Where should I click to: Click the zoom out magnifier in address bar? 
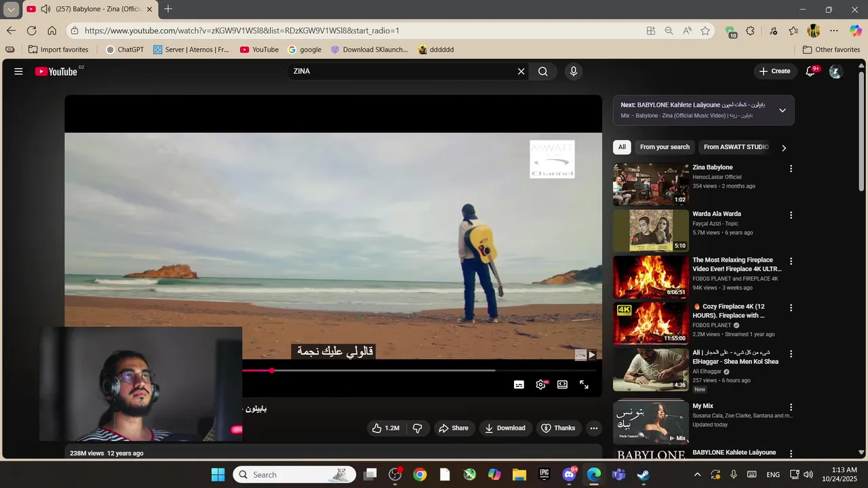(x=669, y=30)
